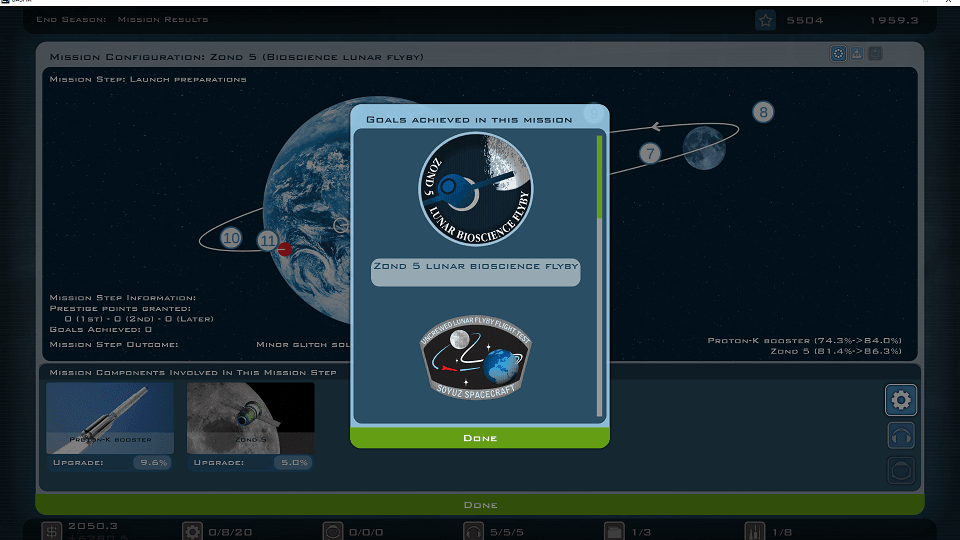This screenshot has height=540, width=960.
Task: Click the flight controllers headset icon in bottom bar
Action: click(x=473, y=531)
